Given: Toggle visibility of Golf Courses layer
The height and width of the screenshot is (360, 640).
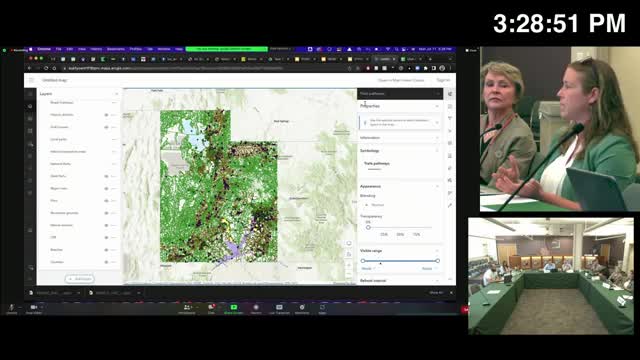Looking at the screenshot, I should [106, 127].
